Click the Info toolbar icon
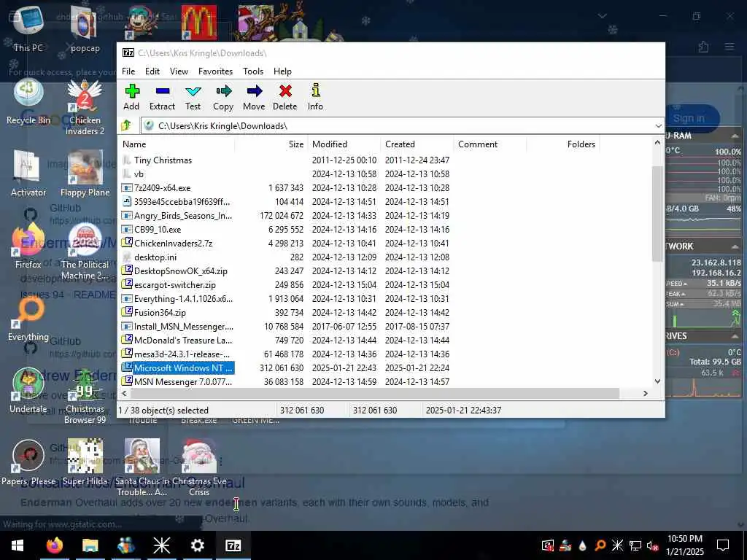Viewport: 747px width, 560px height. pyautogui.click(x=315, y=97)
